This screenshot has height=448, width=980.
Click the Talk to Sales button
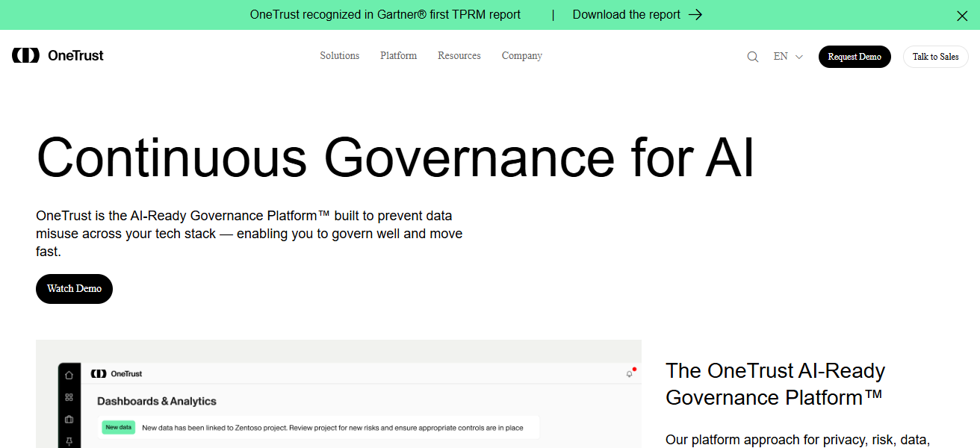tap(935, 57)
